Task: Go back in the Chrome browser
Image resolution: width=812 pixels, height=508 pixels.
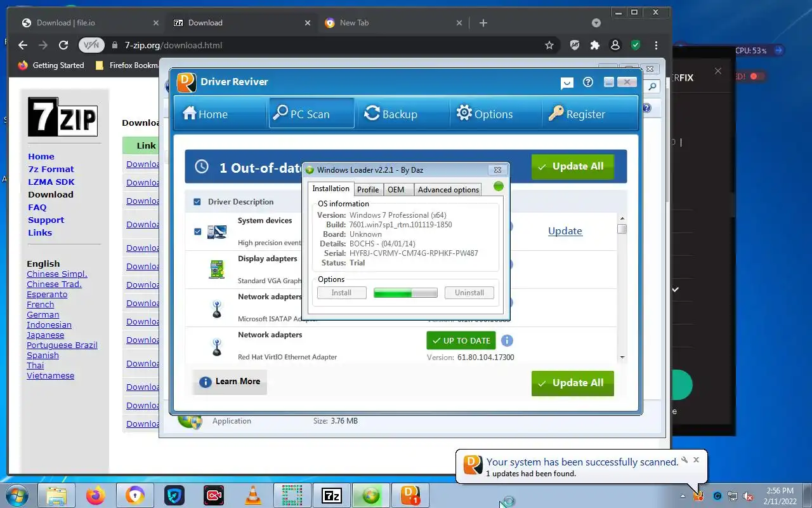Action: coord(23,45)
